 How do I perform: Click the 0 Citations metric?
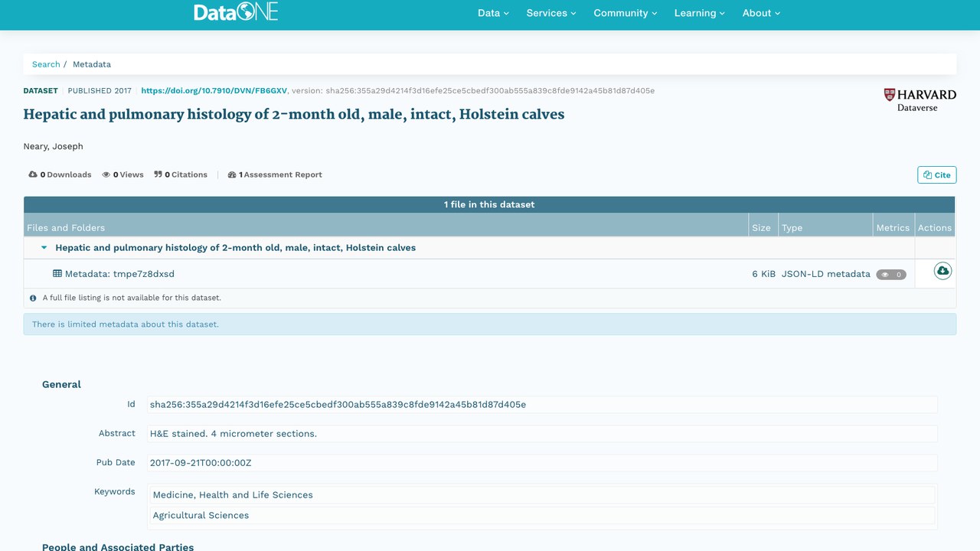click(x=181, y=174)
